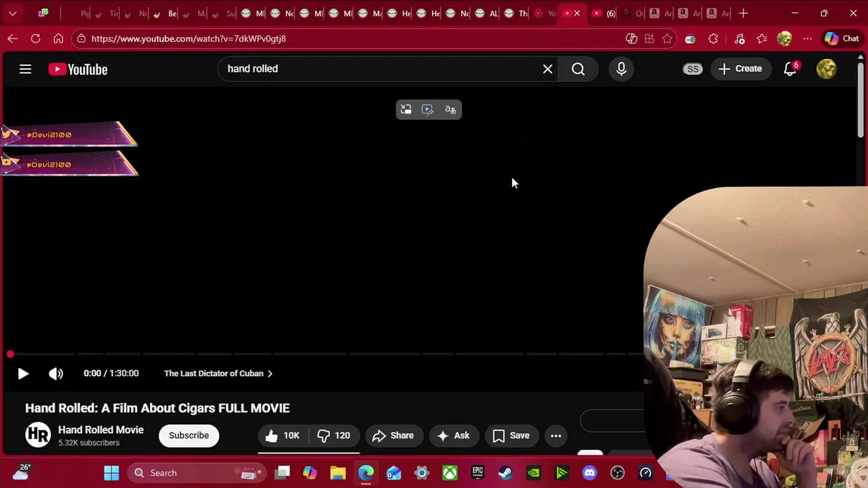868x488 pixels.
Task: Play the Hand Rolled video
Action: pyautogui.click(x=23, y=373)
